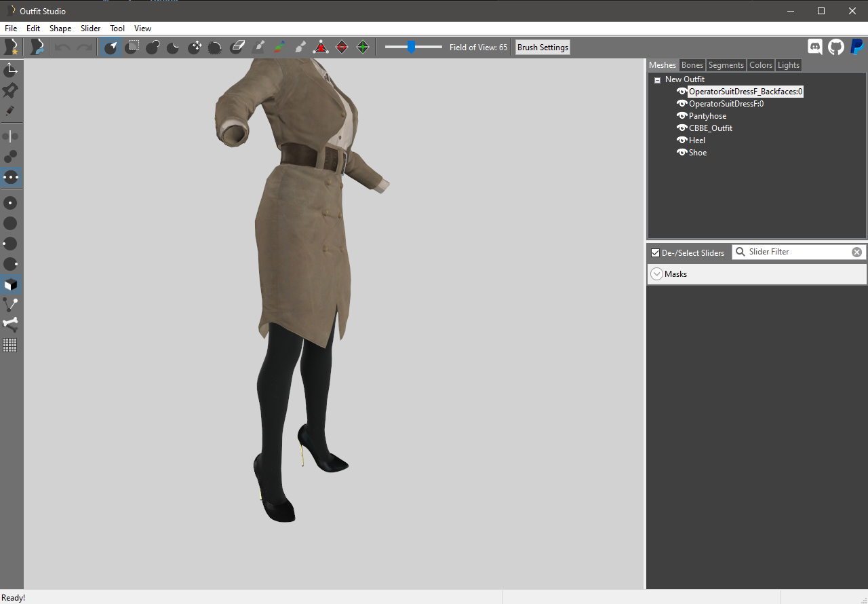Viewport: 868px width, 604px height.
Task: Select the Mask brush tool
Action: pos(134,47)
